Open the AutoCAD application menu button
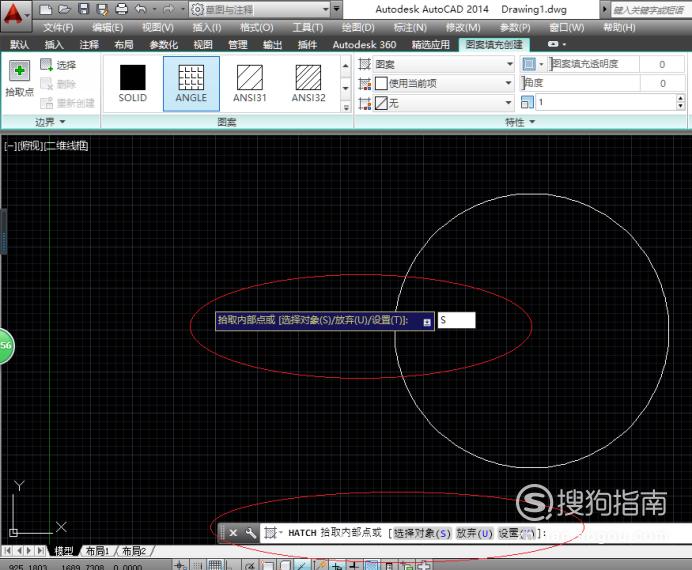 point(16,15)
